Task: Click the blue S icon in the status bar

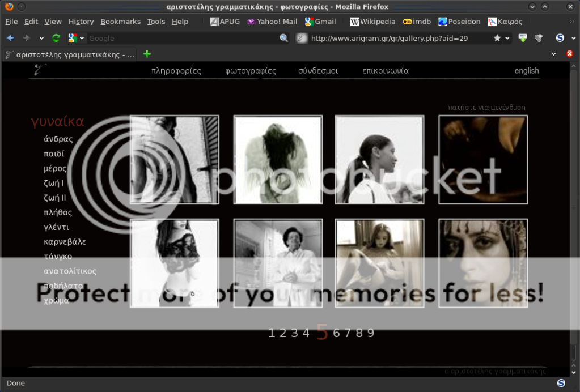Action: tap(561, 383)
